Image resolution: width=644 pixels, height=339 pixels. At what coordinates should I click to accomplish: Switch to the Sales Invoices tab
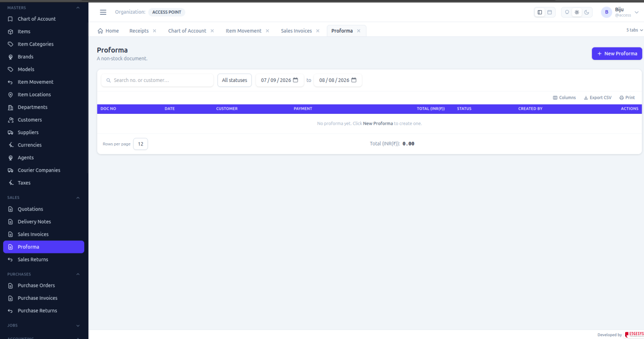coord(296,31)
